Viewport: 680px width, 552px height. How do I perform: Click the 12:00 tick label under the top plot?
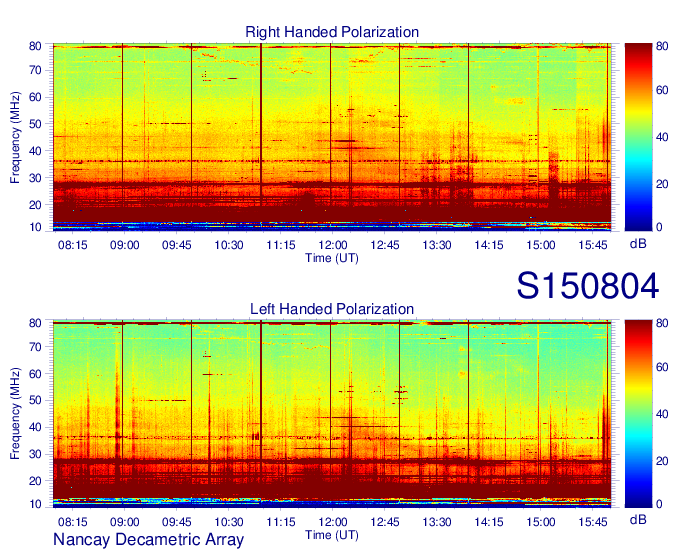[333, 245]
